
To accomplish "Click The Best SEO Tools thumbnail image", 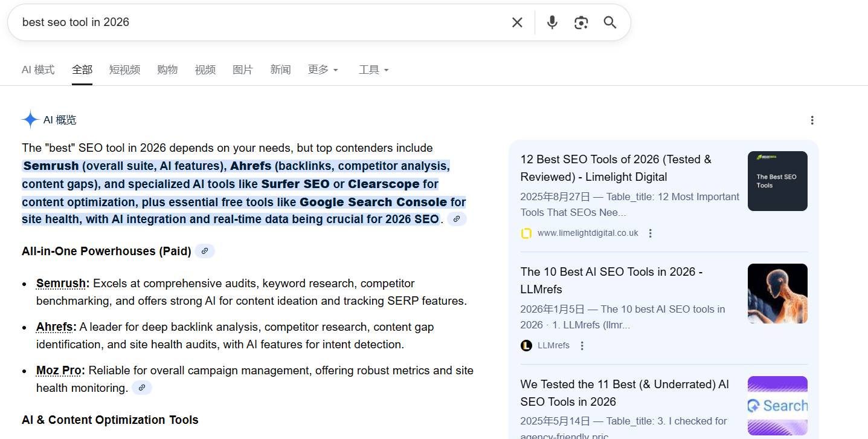I will [x=777, y=181].
